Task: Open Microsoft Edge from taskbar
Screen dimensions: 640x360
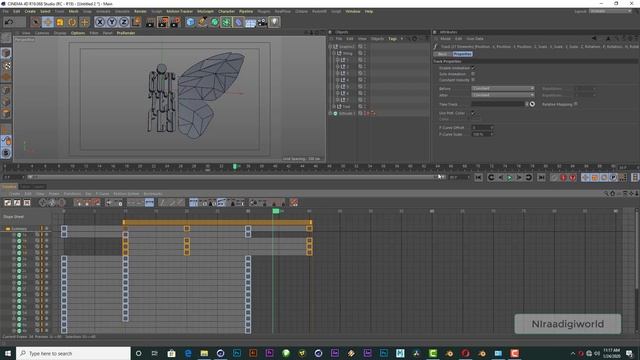Action: pos(188,353)
